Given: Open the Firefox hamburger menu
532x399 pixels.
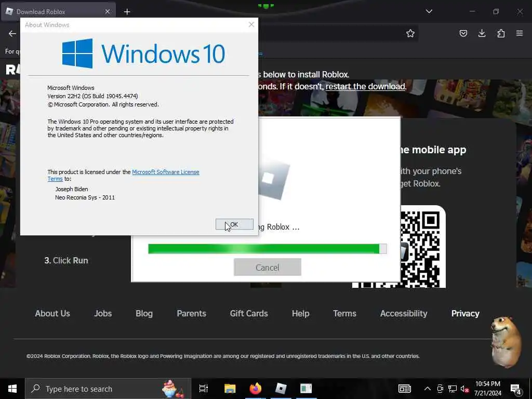Looking at the screenshot, I should pos(520,33).
